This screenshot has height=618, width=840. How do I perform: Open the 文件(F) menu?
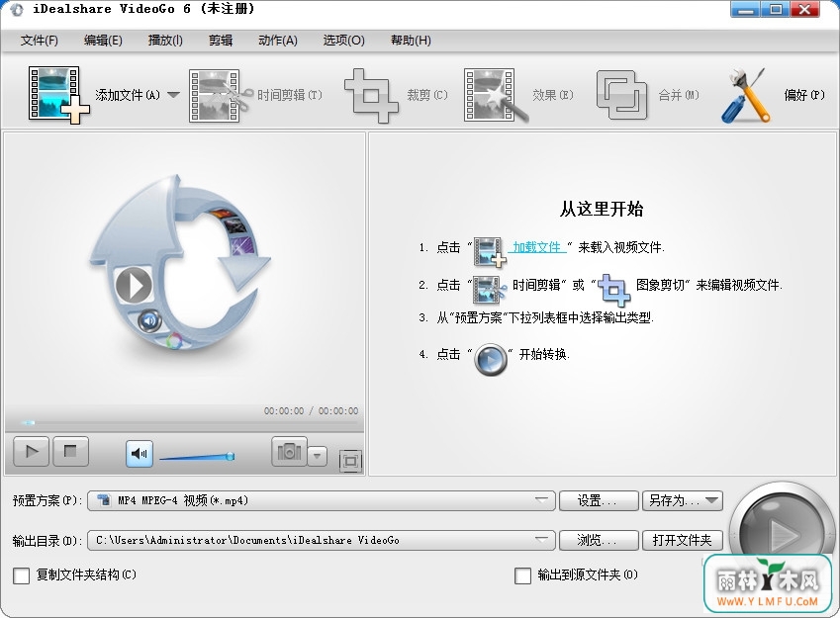point(40,41)
